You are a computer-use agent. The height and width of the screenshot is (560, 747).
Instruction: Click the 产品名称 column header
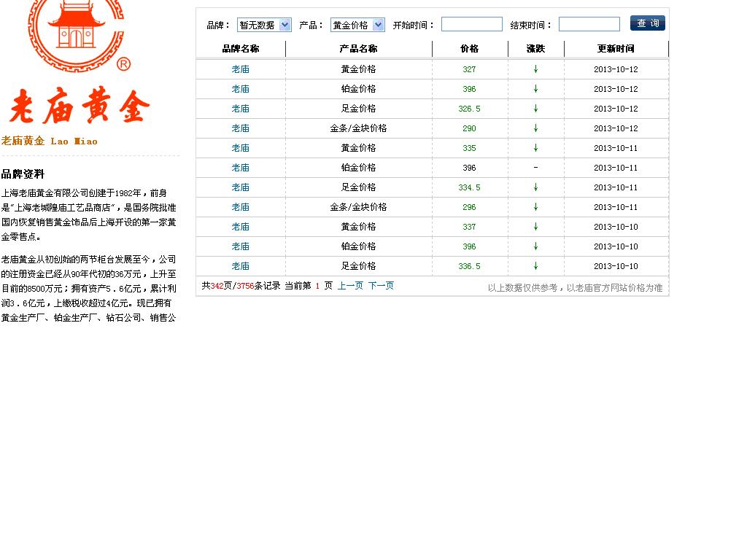click(x=358, y=49)
